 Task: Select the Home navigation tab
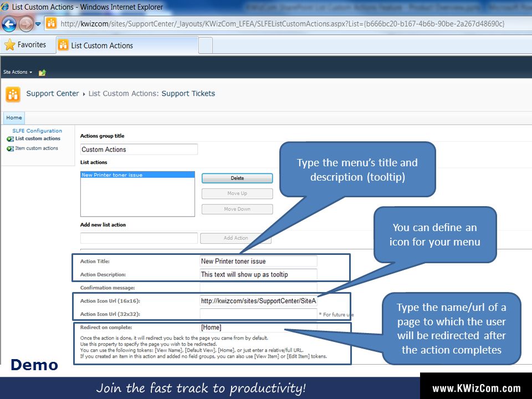14,117
